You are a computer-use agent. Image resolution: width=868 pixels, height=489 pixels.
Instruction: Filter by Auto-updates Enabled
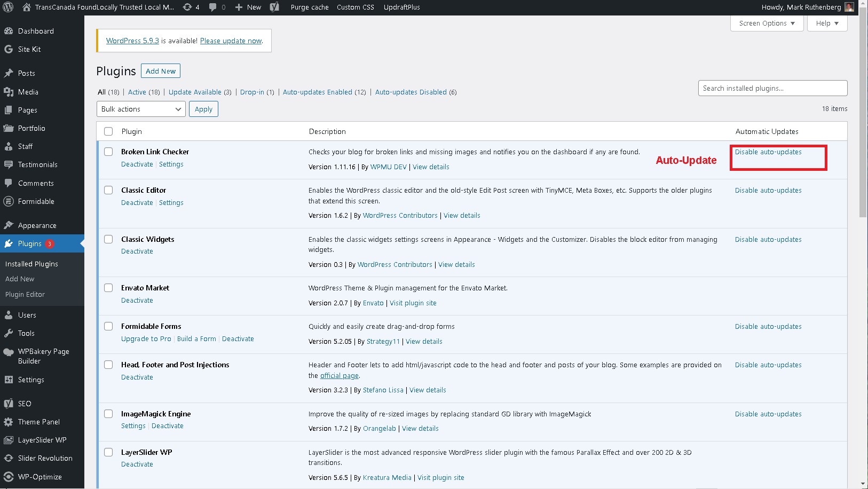(318, 92)
